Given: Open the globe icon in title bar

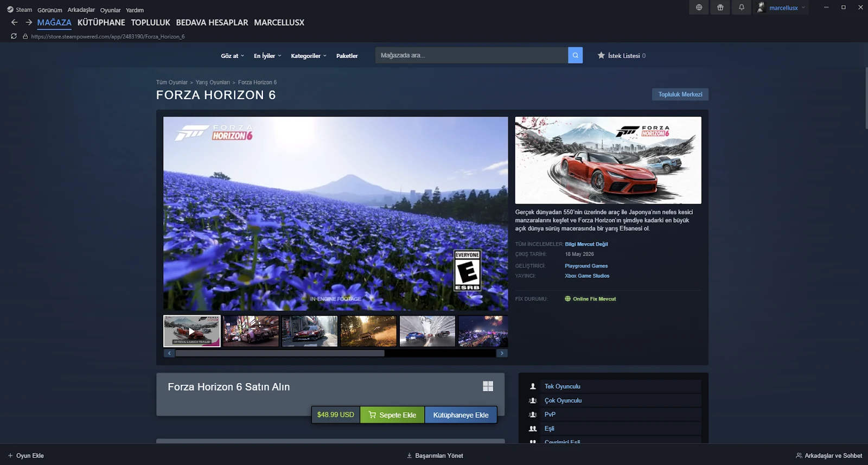Looking at the screenshot, I should pos(699,8).
